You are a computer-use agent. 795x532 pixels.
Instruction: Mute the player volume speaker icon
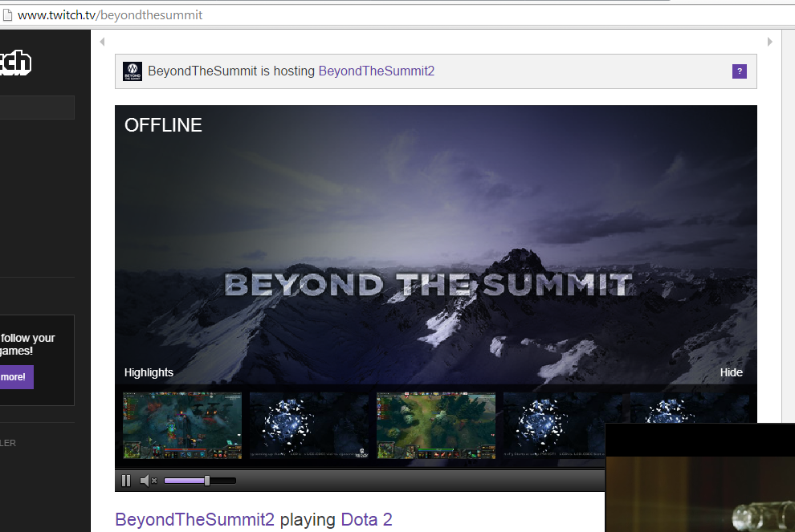tap(148, 481)
